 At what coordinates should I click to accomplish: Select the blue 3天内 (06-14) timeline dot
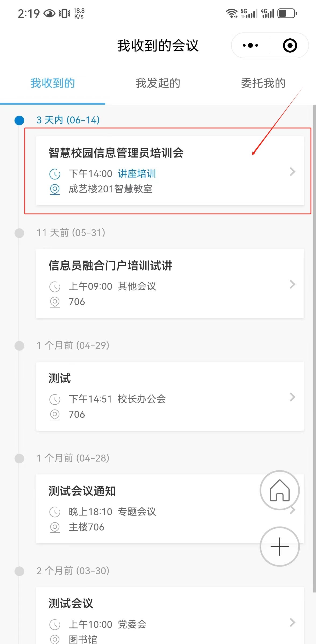19,120
